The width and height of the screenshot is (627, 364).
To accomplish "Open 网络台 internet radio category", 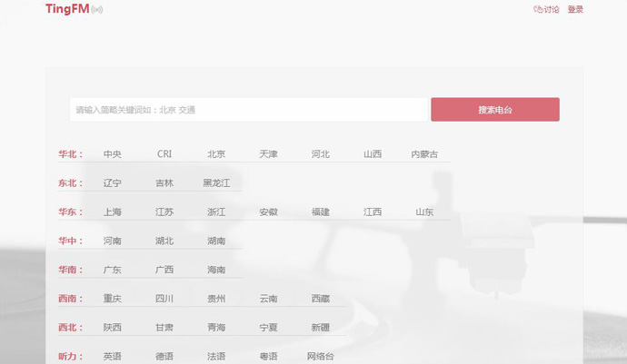I will (x=321, y=357).
